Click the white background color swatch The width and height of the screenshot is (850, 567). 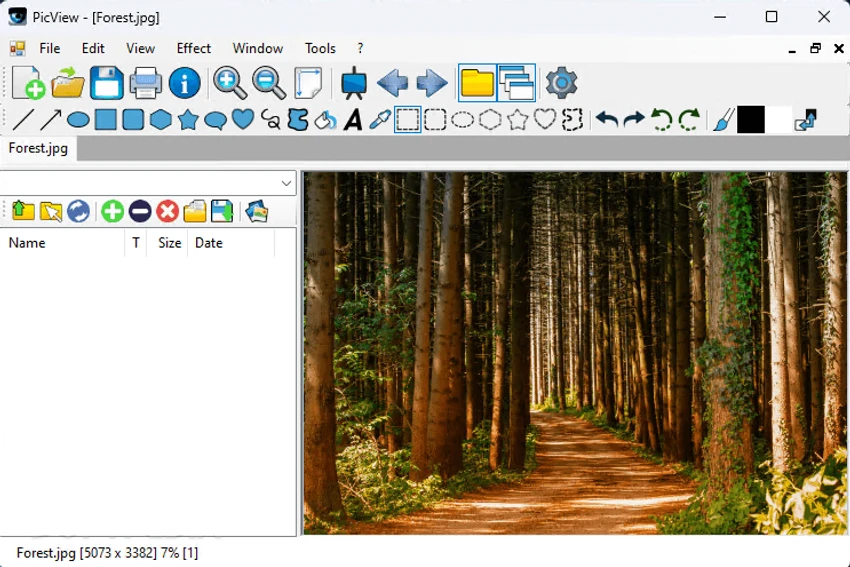tap(778, 120)
